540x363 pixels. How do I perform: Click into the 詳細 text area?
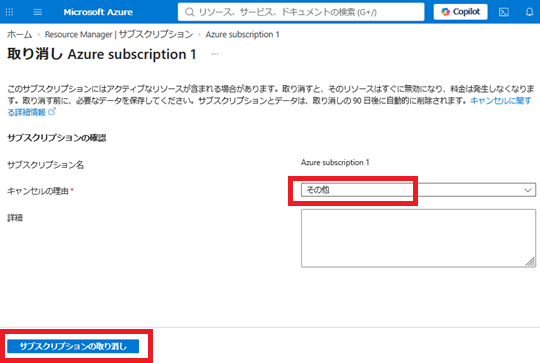pyautogui.click(x=418, y=238)
